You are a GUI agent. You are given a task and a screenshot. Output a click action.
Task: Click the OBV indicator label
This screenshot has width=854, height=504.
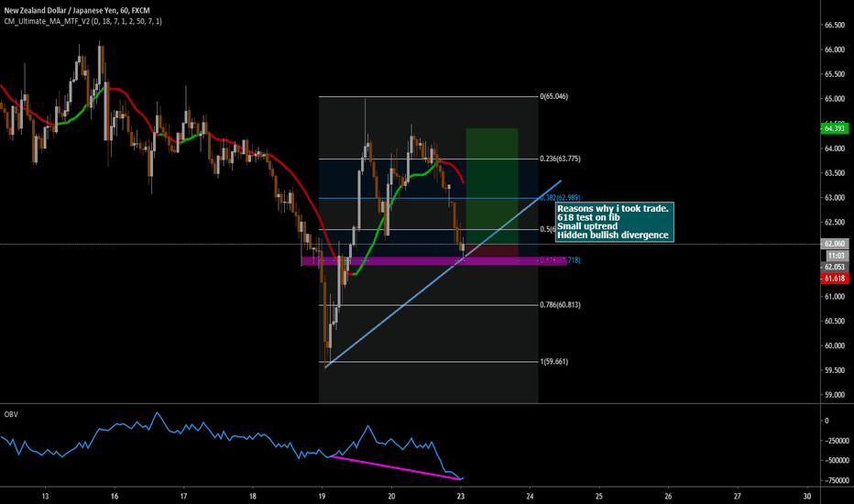tap(11, 414)
